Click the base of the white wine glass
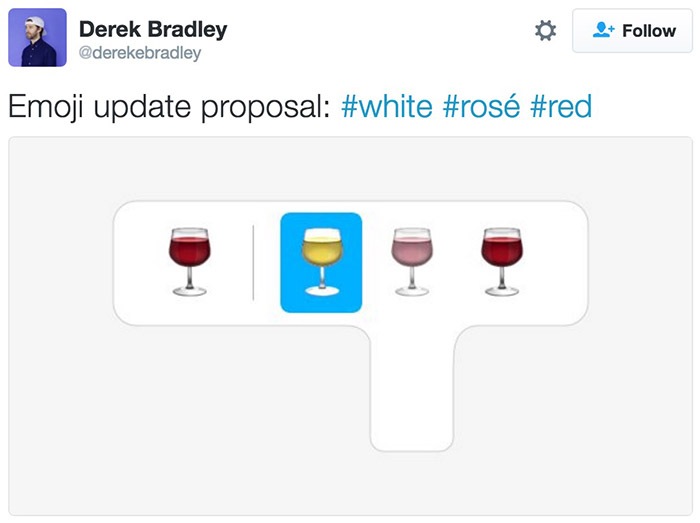 tap(320, 291)
